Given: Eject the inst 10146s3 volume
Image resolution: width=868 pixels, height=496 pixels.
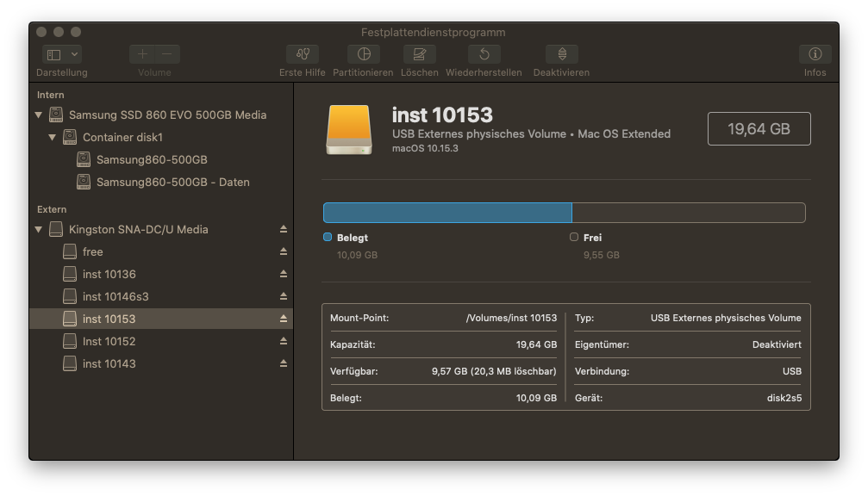Looking at the screenshot, I should point(284,296).
